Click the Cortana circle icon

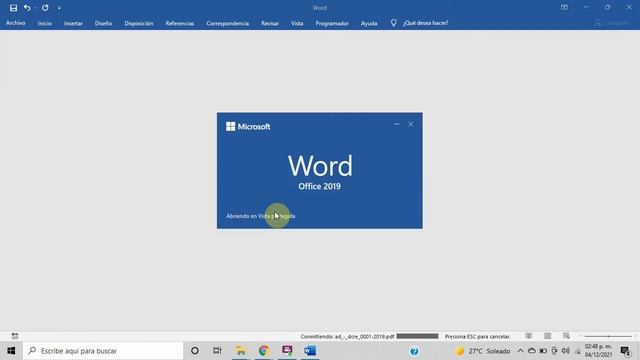click(195, 351)
